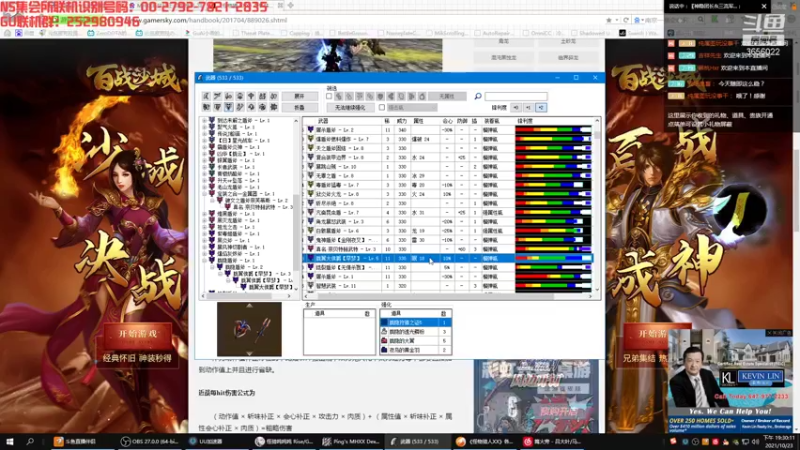Open the Windows Start menu
Viewport: 800px width, 450px height.
click(9, 442)
